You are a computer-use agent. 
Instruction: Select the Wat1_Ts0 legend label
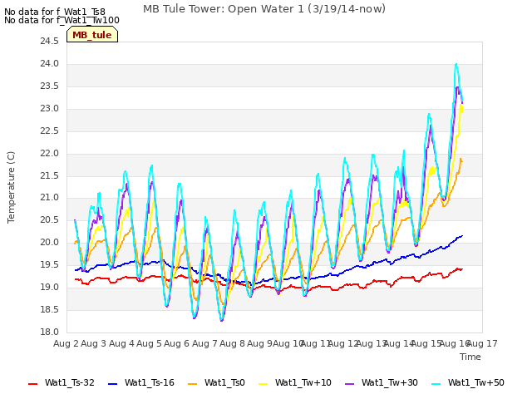click(224, 382)
